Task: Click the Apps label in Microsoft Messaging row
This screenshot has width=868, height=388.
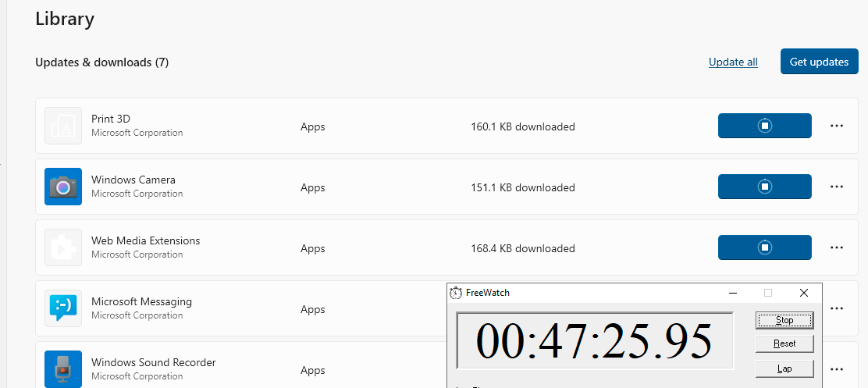Action: 313,309
